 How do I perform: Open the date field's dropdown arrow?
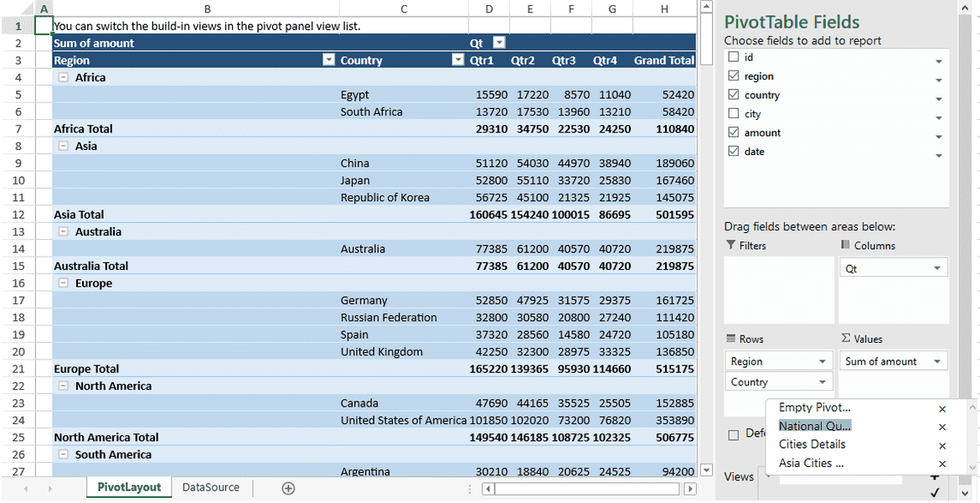click(938, 155)
